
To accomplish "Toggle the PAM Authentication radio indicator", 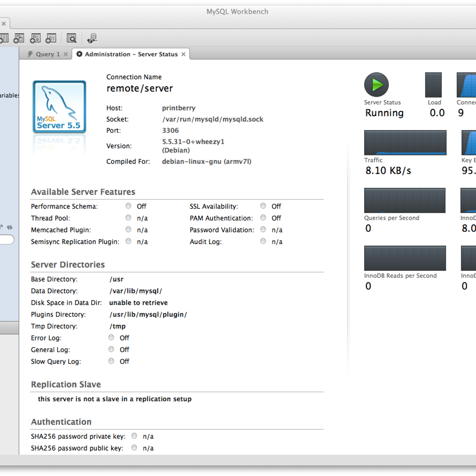I will pos(263,218).
